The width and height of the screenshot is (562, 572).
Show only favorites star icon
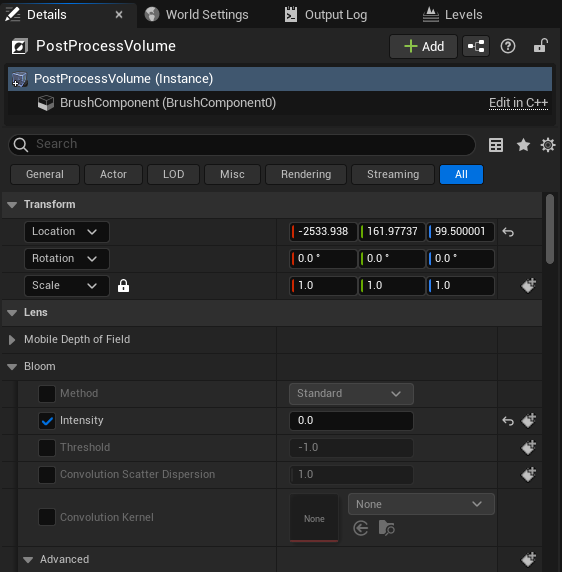[523, 145]
